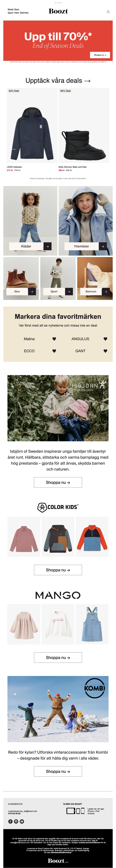This screenshot has height=868, width=116.
Task: Open the Mode Barn menu links
Action: pos(13,9)
